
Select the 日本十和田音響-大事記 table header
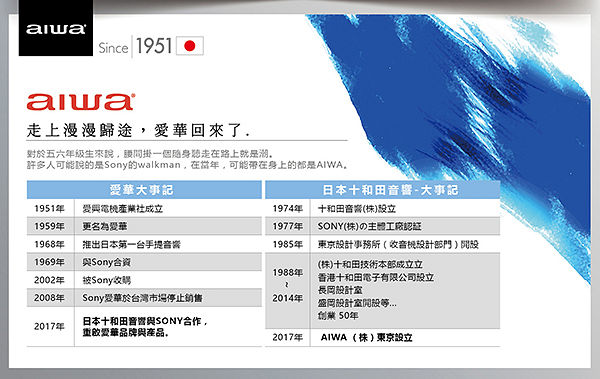(383, 190)
